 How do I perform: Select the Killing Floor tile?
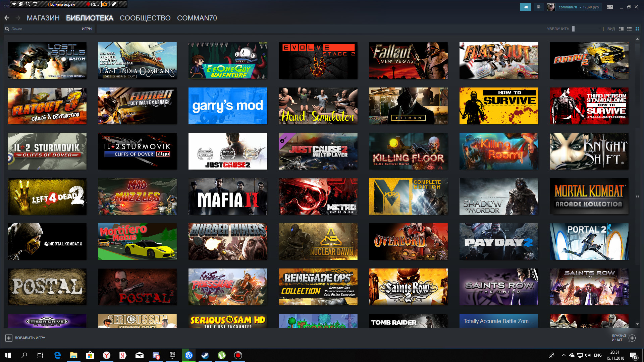coord(408,151)
